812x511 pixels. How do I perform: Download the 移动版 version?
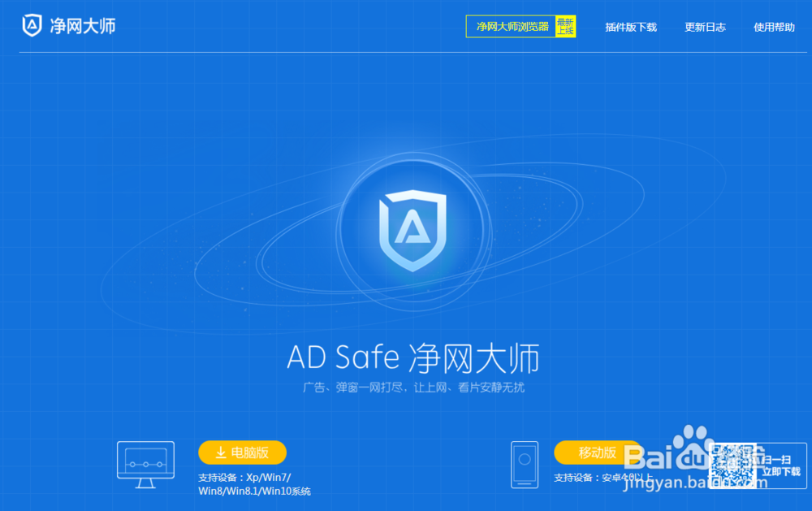[598, 453]
